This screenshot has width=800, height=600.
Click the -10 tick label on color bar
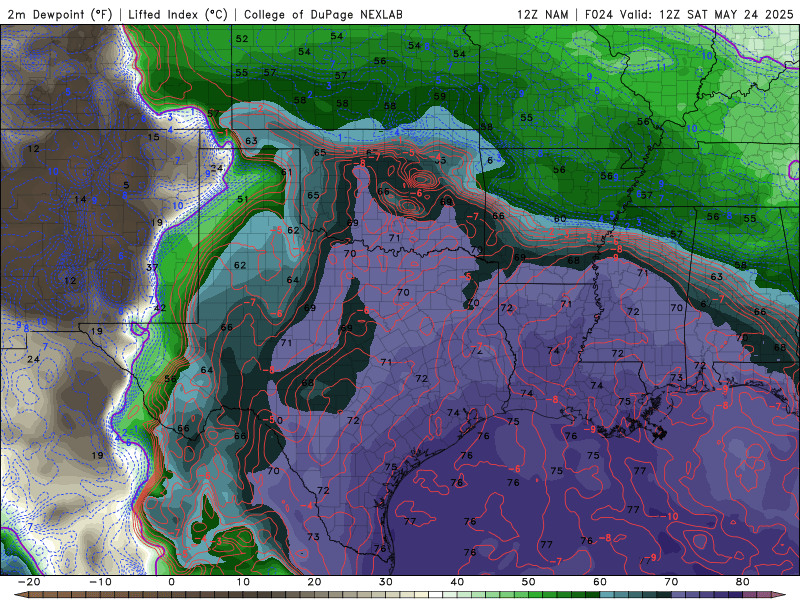coord(100,582)
